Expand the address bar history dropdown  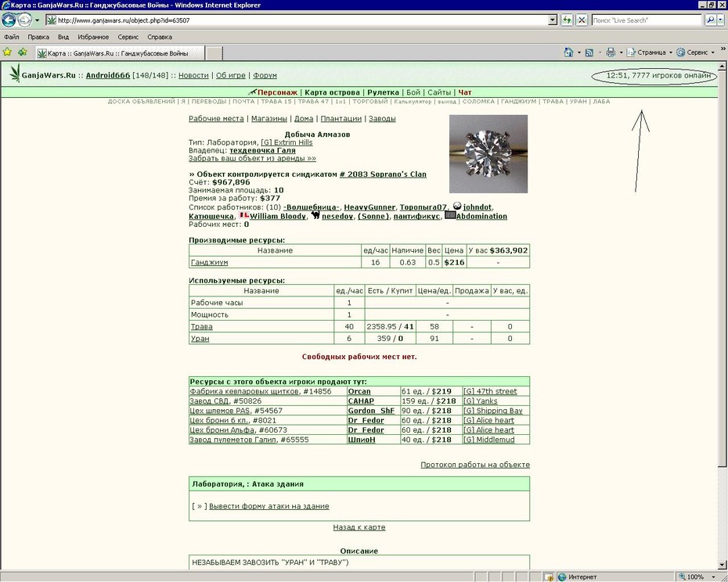(x=553, y=20)
